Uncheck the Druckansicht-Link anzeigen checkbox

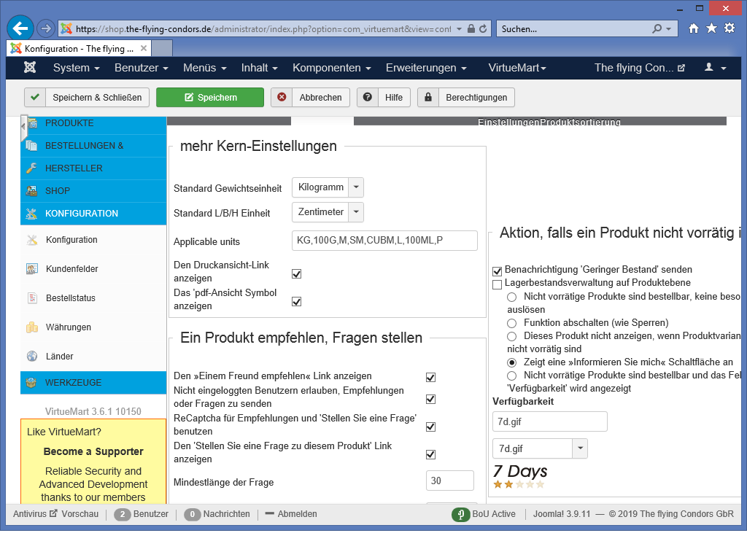pyautogui.click(x=297, y=274)
